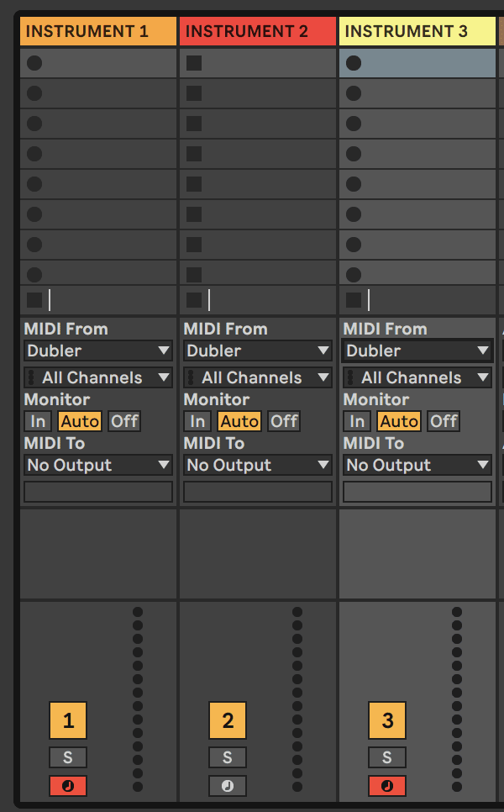Open Instrument 2 All Channels dropdown
This screenshot has width=504, height=812.
click(x=258, y=377)
